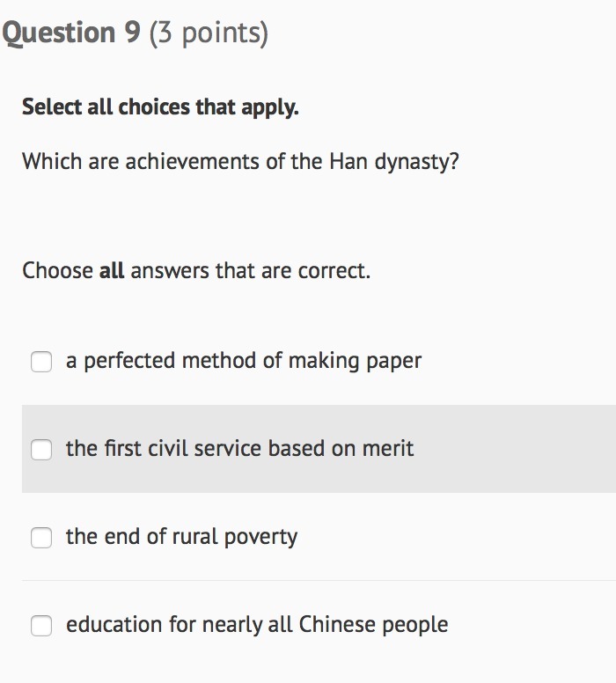Click the "Question 9" heading
Viewport: 616px width, 683px height.
point(71,33)
